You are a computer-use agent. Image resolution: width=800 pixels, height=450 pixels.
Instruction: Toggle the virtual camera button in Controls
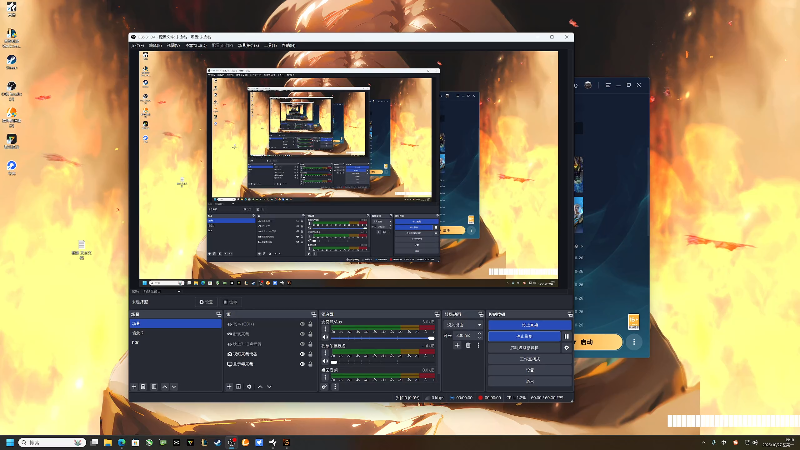[x=524, y=347]
